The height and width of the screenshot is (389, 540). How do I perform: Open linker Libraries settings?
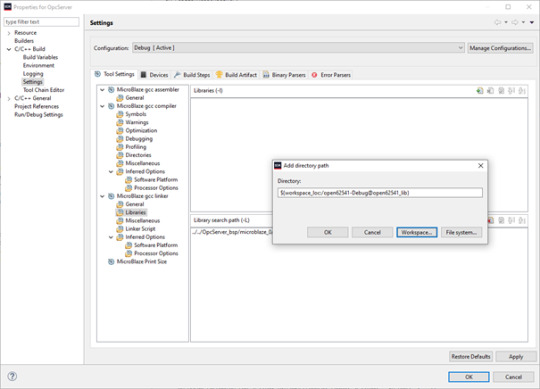point(135,212)
